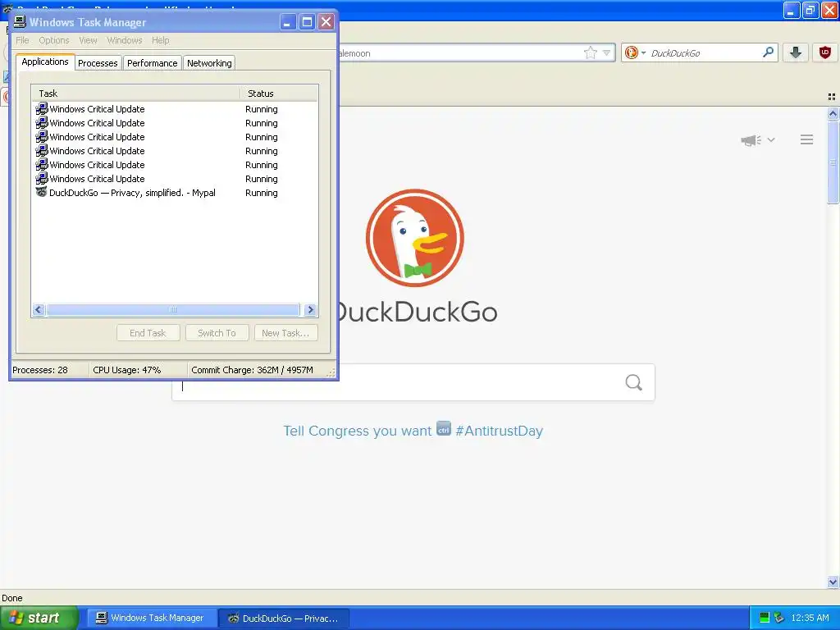The height and width of the screenshot is (630, 840).
Task: Click the task list horizontal scrollbar thumb
Action: pyautogui.click(x=173, y=309)
